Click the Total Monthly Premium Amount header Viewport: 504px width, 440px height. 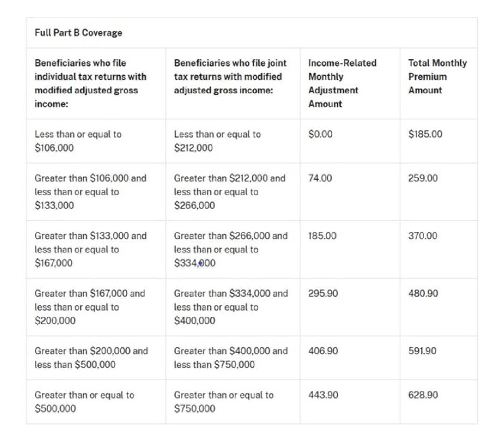point(437,77)
